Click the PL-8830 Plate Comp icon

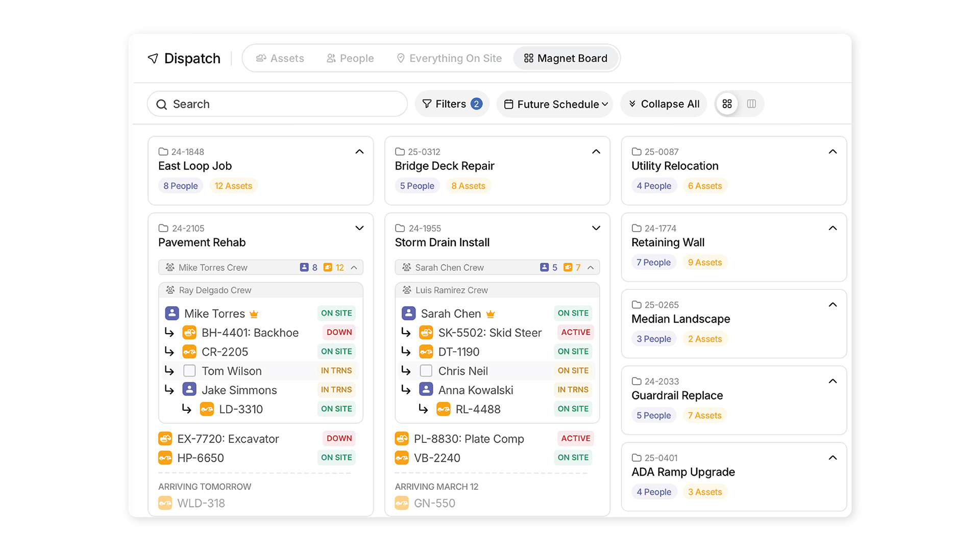(402, 439)
